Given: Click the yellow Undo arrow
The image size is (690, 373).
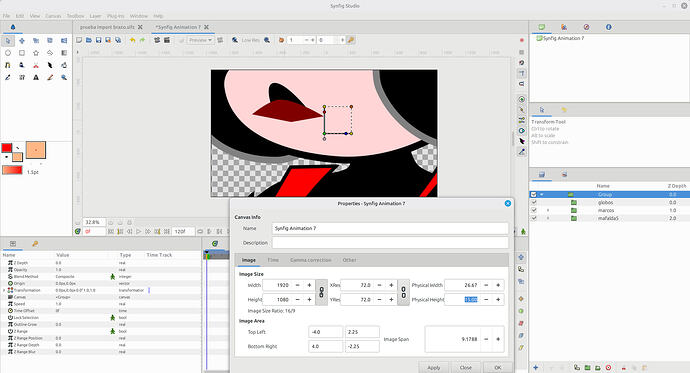Looking at the screenshot, I should (132, 40).
